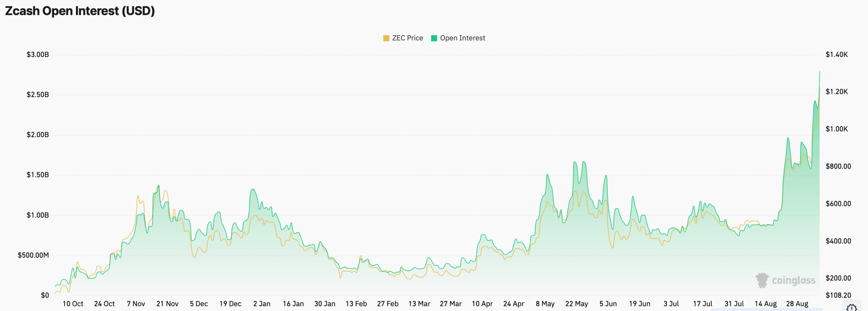Viewport: 868px width, 311px height.
Task: Click the chart title 'Zcash Open Interest (USD)'
Action: point(80,11)
